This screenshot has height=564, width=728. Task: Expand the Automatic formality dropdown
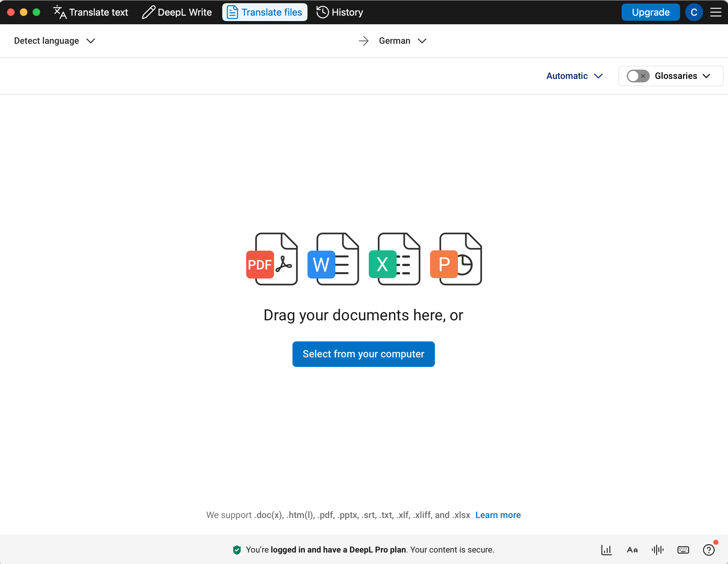(574, 76)
